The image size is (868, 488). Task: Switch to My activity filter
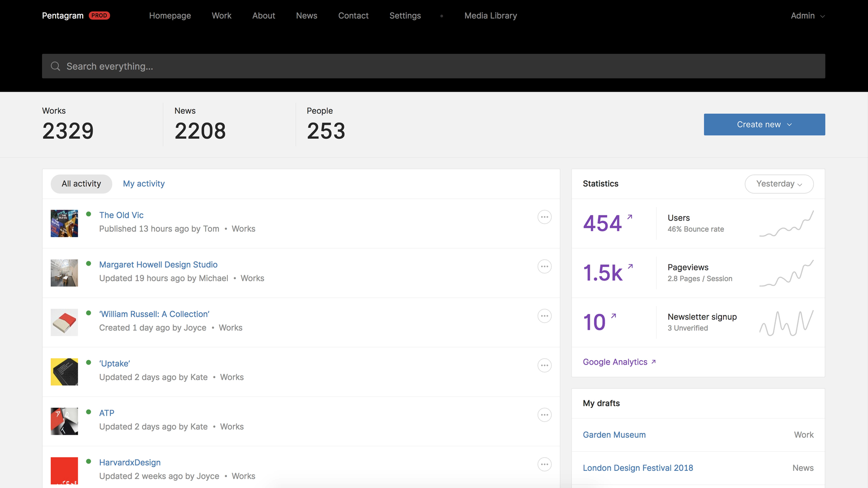(144, 184)
